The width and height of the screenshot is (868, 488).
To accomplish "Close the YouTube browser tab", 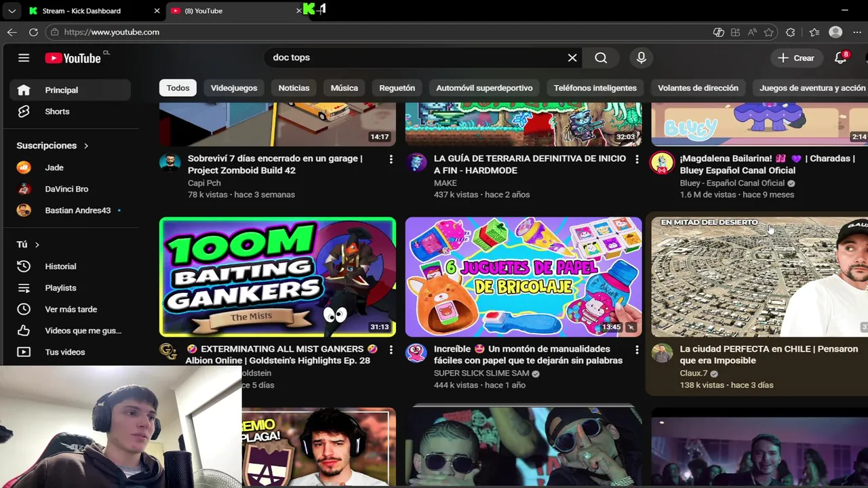I will [298, 11].
